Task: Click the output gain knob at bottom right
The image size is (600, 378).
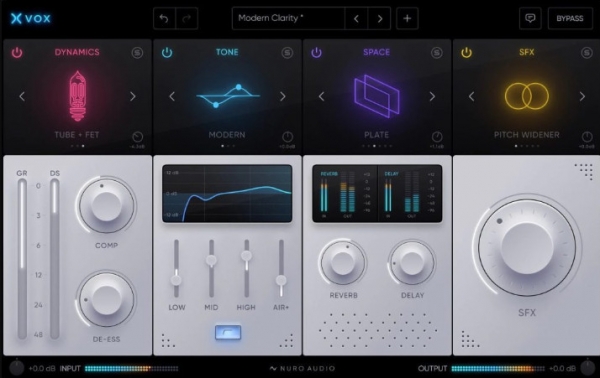Action: [x=588, y=368]
